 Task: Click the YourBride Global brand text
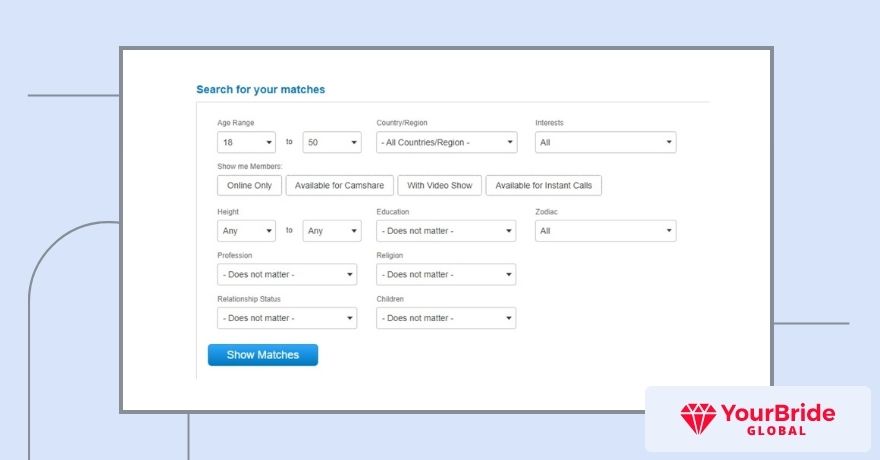(776, 418)
